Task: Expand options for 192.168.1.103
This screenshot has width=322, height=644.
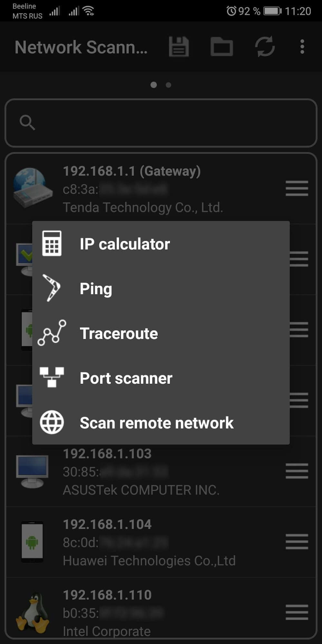Action: tap(297, 471)
